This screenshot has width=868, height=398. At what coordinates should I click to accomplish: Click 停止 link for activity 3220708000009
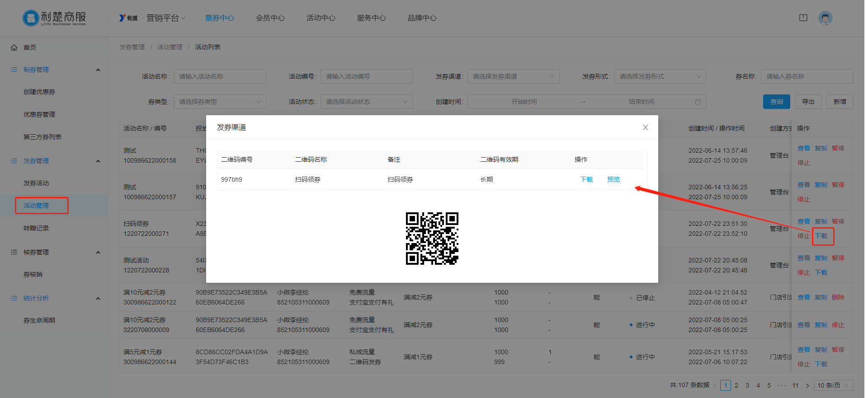[x=838, y=325]
